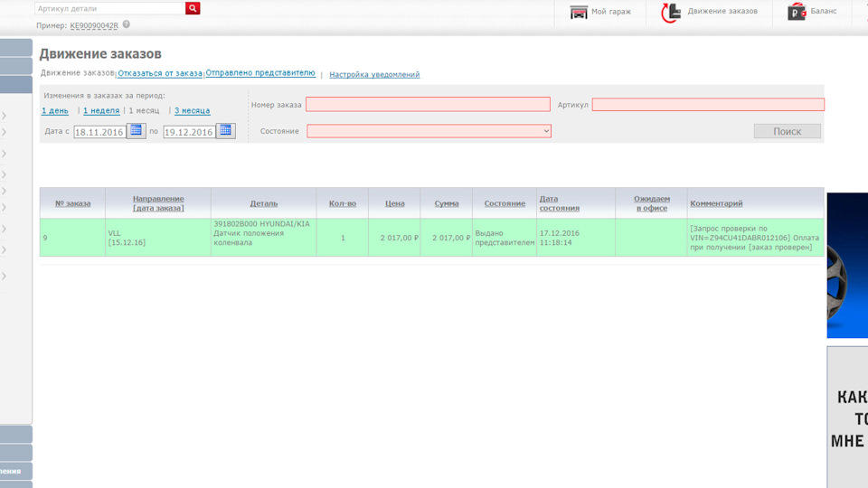This screenshot has width=868, height=488.
Task: Click the Поиск button
Action: (788, 131)
